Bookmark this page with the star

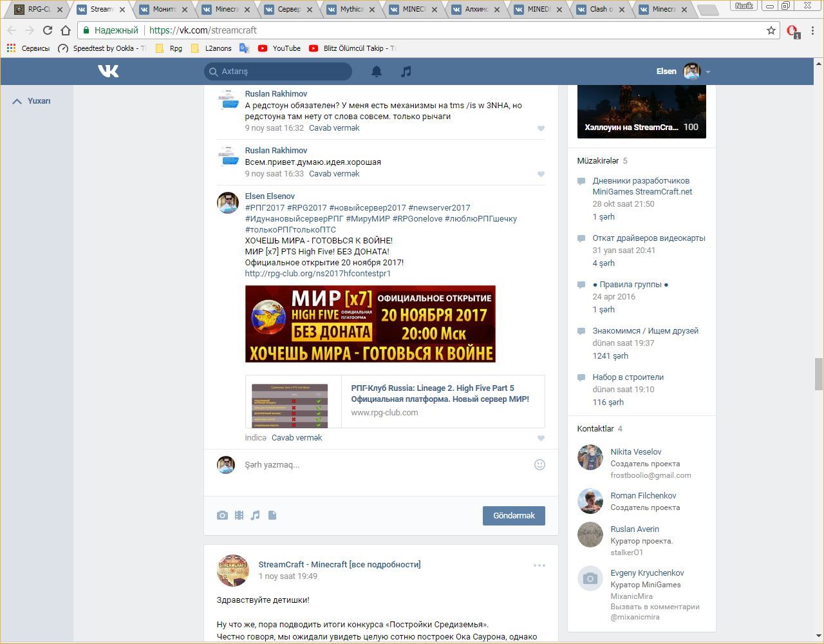pyautogui.click(x=771, y=30)
